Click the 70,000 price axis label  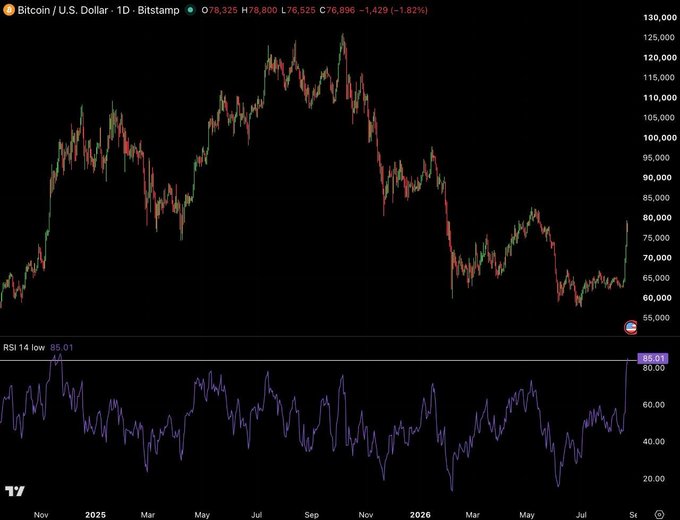[657, 258]
